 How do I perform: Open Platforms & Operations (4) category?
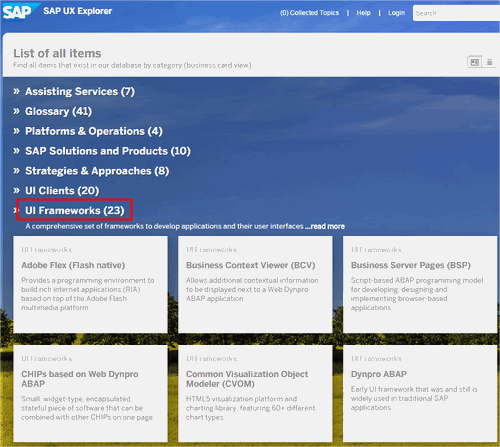94,131
